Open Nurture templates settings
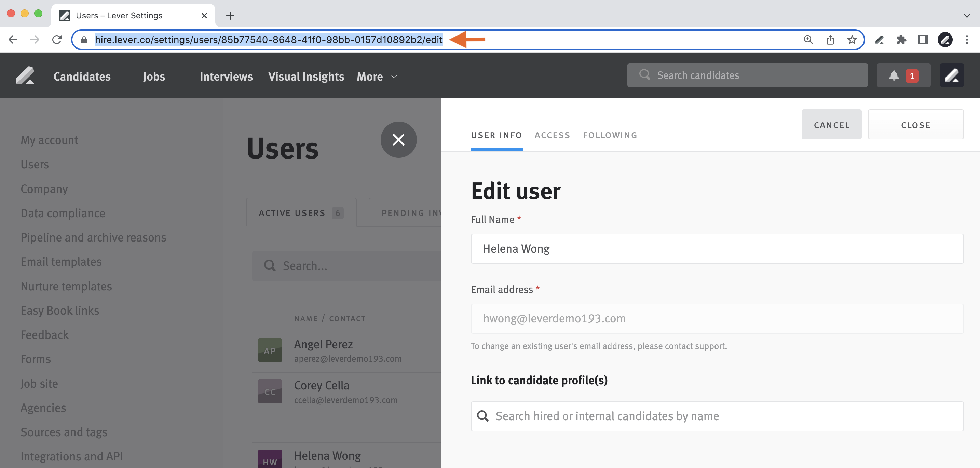The image size is (980, 468). tap(66, 286)
